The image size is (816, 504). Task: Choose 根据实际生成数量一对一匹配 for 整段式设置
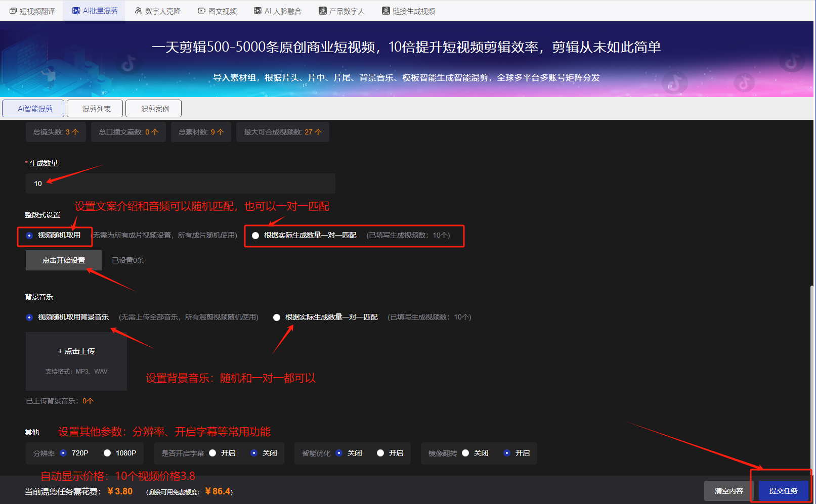click(255, 236)
